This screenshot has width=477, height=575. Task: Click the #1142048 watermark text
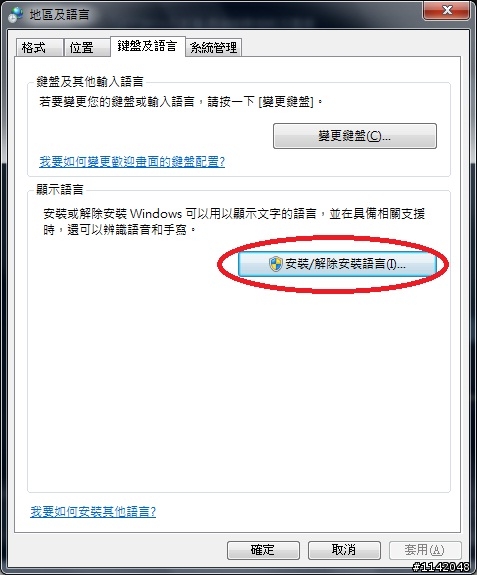pyautogui.click(x=441, y=567)
